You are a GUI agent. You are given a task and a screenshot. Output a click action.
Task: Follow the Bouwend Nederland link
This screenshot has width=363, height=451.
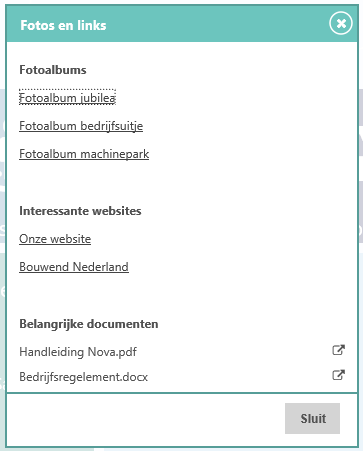click(74, 267)
